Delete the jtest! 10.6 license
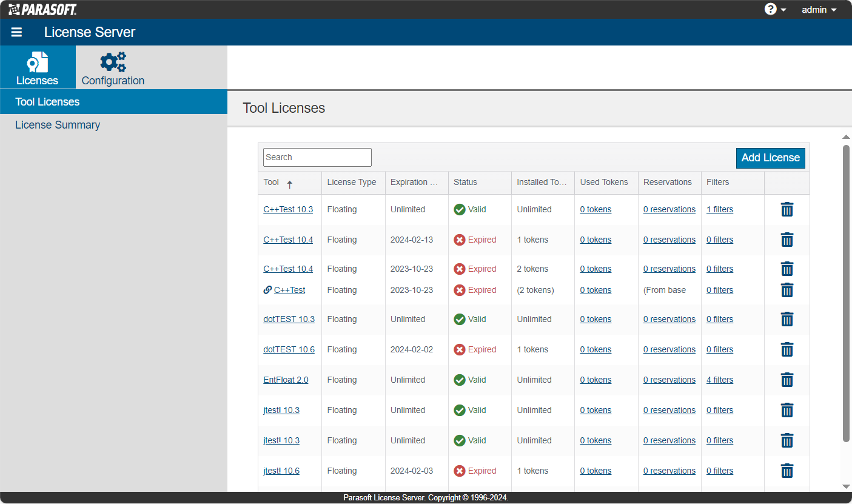 click(x=787, y=471)
